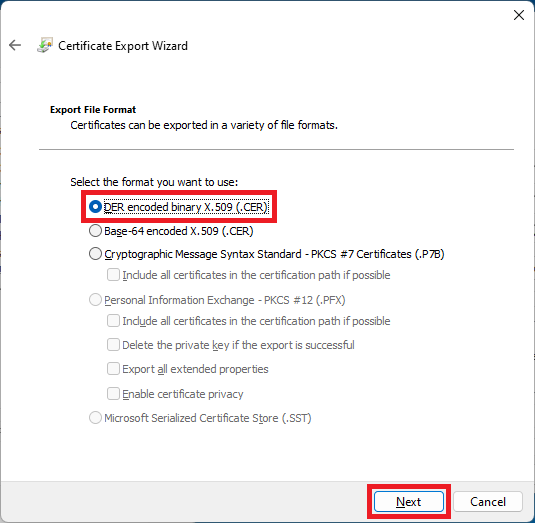Toggle Delete the private key checkbox

point(113,345)
